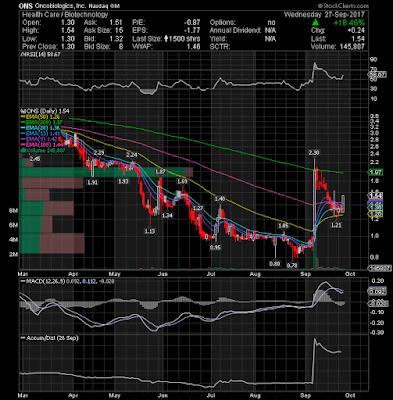The image size is (393, 400).
Task: Click the green up-arrow change indicator
Action: 315,22
